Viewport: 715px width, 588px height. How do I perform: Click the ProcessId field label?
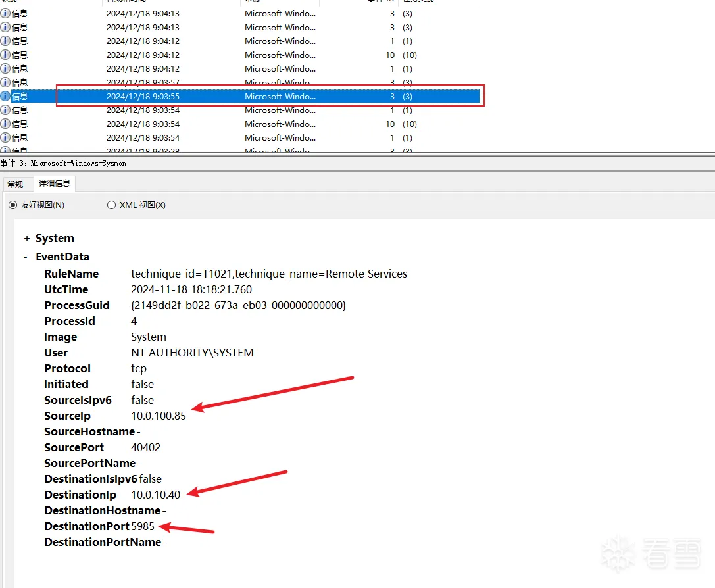coord(70,321)
